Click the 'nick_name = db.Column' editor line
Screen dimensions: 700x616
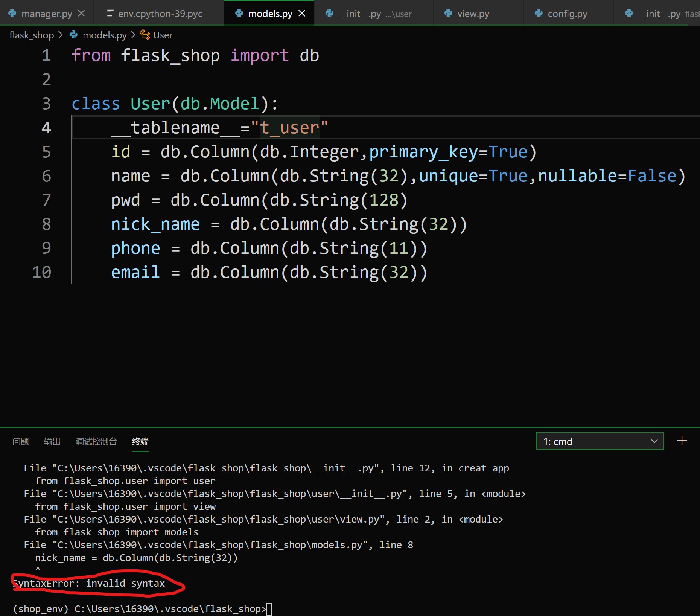[x=289, y=224]
